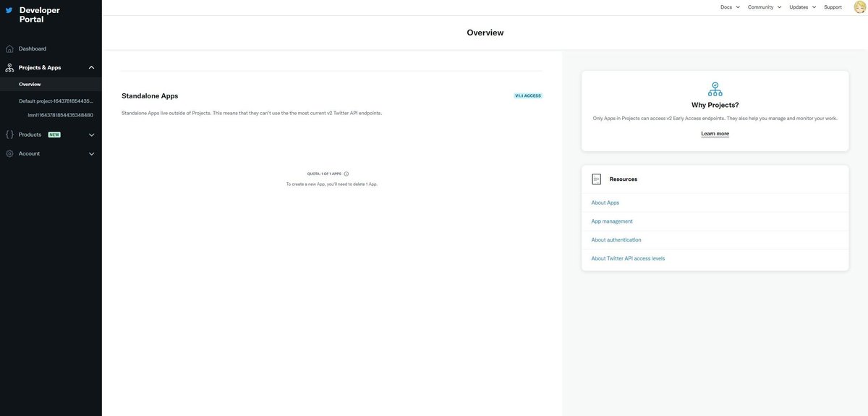Expand the Account section chevron
The image size is (868, 416).
pyautogui.click(x=91, y=153)
